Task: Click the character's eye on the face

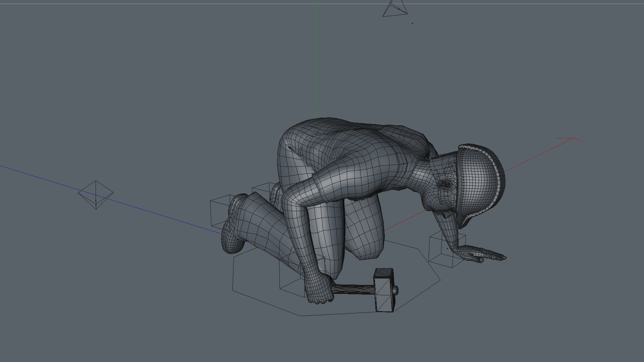Action: click(x=446, y=184)
